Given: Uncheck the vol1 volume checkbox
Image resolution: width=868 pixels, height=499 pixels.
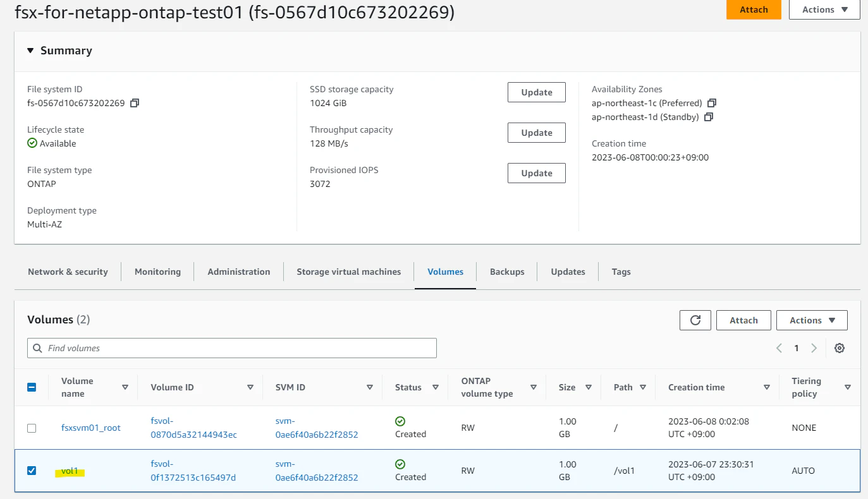Looking at the screenshot, I should pos(32,471).
